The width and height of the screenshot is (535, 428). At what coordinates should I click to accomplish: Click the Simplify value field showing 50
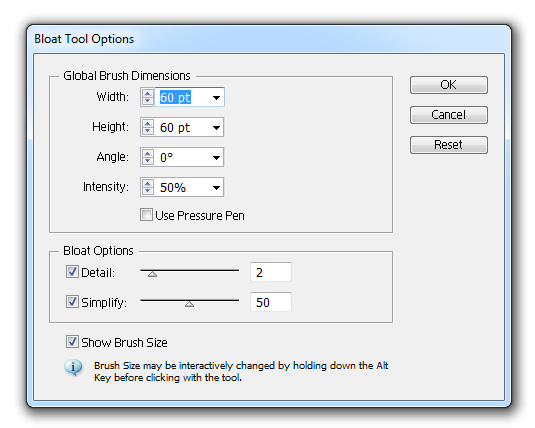click(271, 302)
